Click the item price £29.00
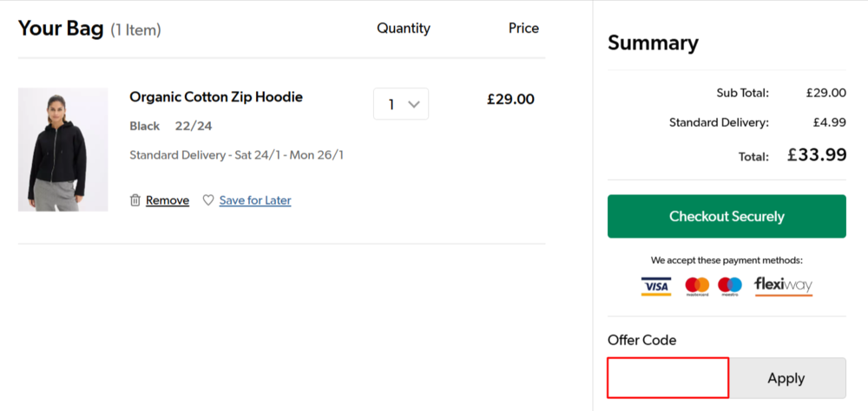Viewport: 868px width, 411px height. [x=510, y=99]
